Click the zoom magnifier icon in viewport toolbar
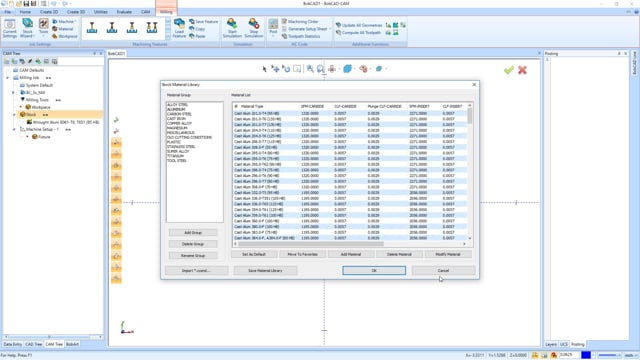Viewport: 640px width, 360px height. click(x=310, y=69)
